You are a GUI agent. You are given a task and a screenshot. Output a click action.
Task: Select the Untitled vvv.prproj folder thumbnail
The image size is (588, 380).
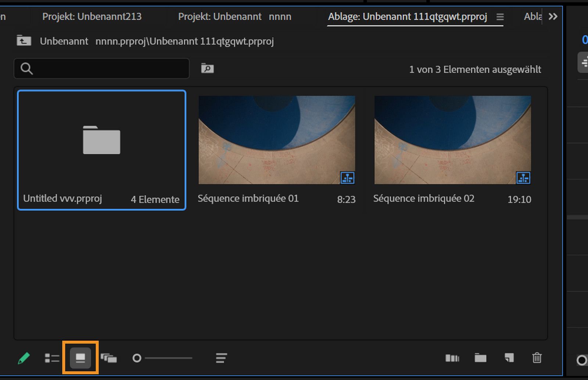click(101, 140)
